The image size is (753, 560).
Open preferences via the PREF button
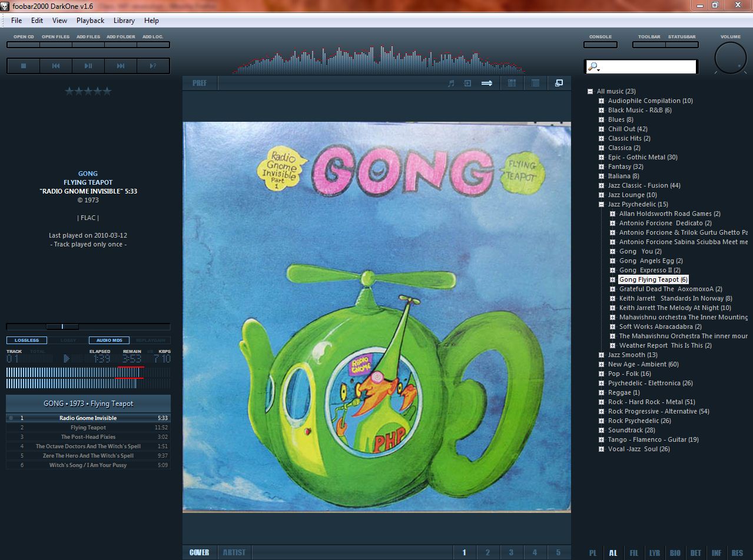pyautogui.click(x=200, y=83)
